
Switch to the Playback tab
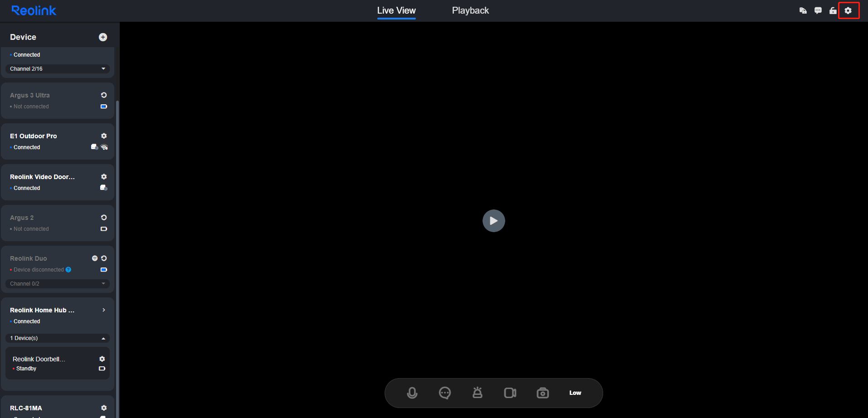(470, 10)
